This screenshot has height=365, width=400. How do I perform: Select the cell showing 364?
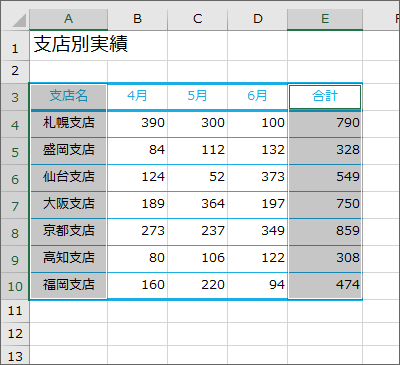198,205
